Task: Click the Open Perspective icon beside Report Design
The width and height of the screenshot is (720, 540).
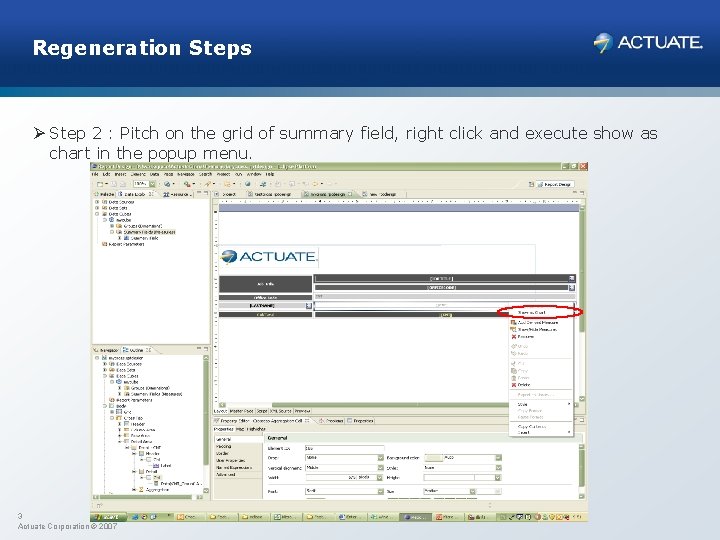Action: (531, 184)
